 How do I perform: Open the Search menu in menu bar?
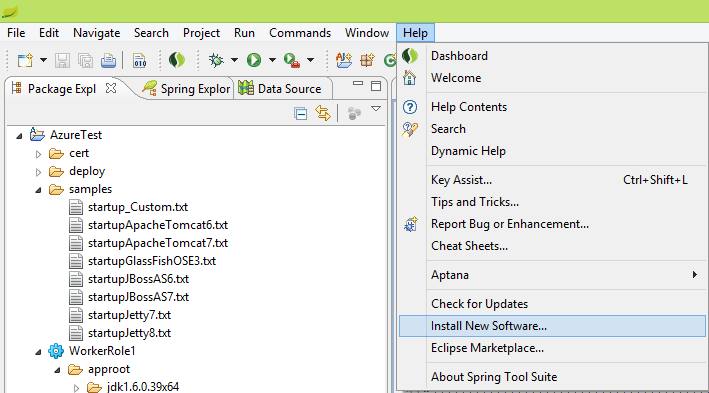pos(151,33)
